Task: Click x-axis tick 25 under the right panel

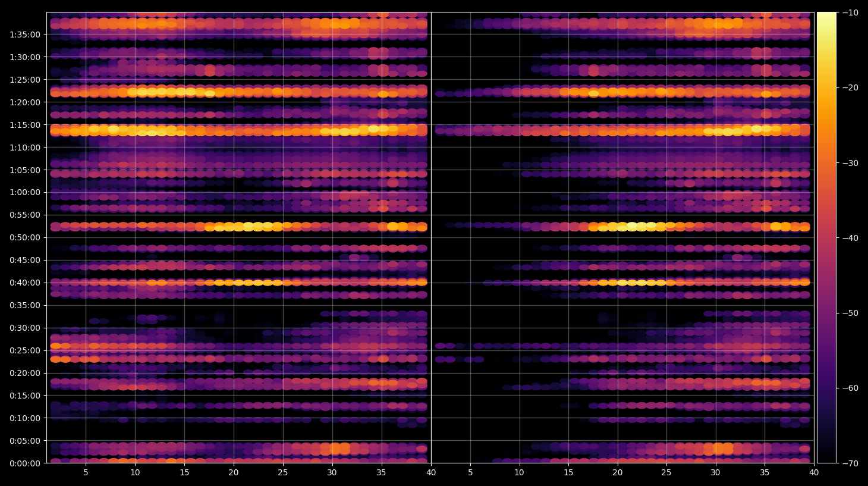Action: [x=666, y=473]
